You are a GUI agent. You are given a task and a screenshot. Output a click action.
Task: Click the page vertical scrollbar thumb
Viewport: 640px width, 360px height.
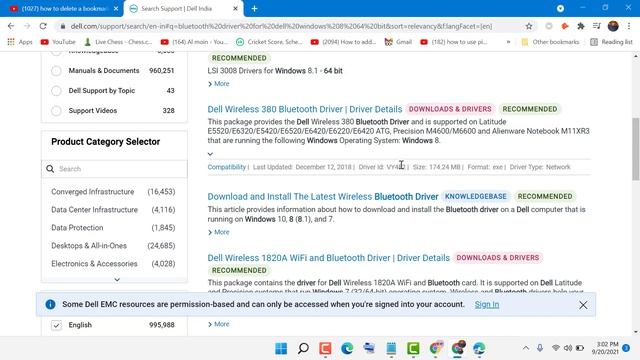pyautogui.click(x=636, y=149)
